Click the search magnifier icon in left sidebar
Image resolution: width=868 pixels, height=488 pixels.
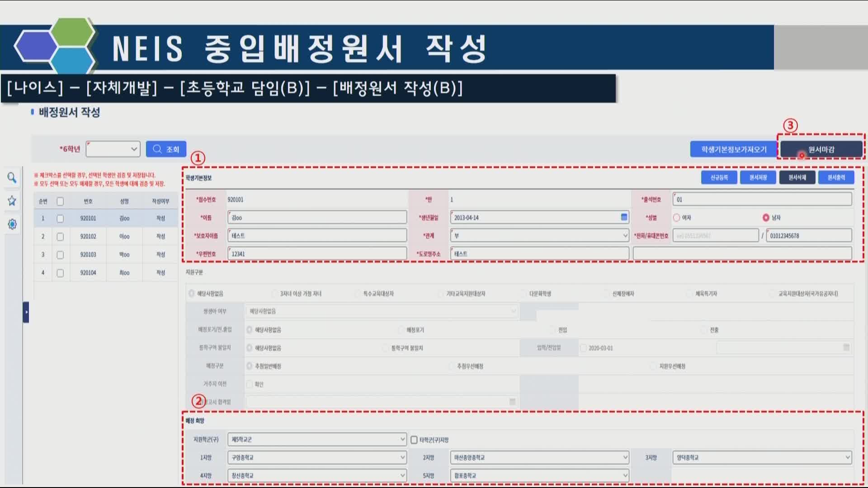12,178
